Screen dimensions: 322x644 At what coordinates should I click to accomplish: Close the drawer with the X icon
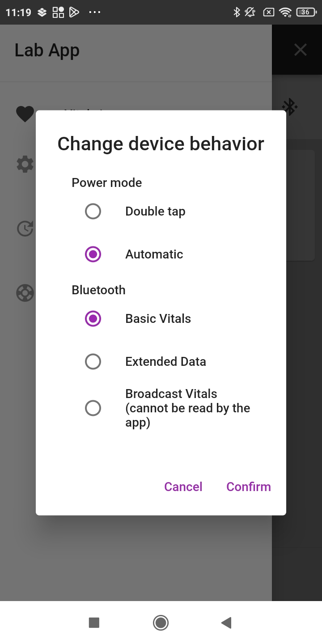[301, 50]
